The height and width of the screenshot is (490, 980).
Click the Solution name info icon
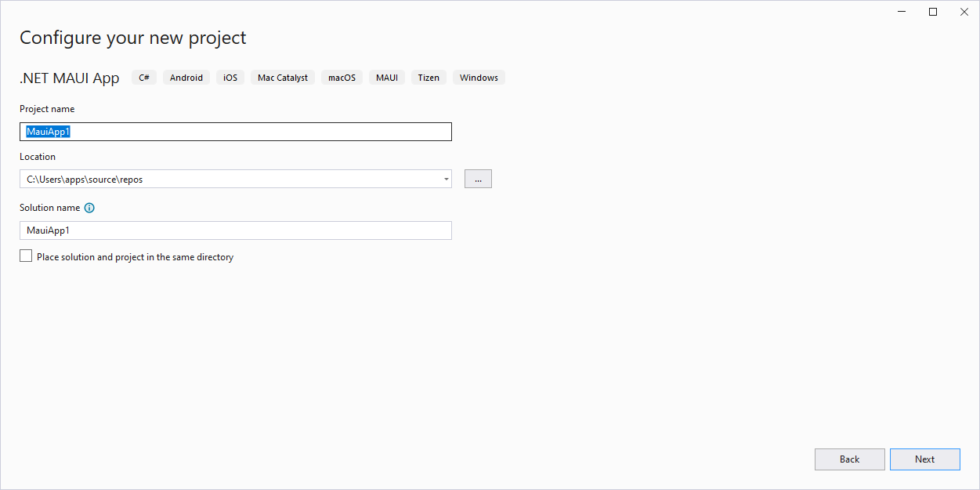tap(89, 208)
